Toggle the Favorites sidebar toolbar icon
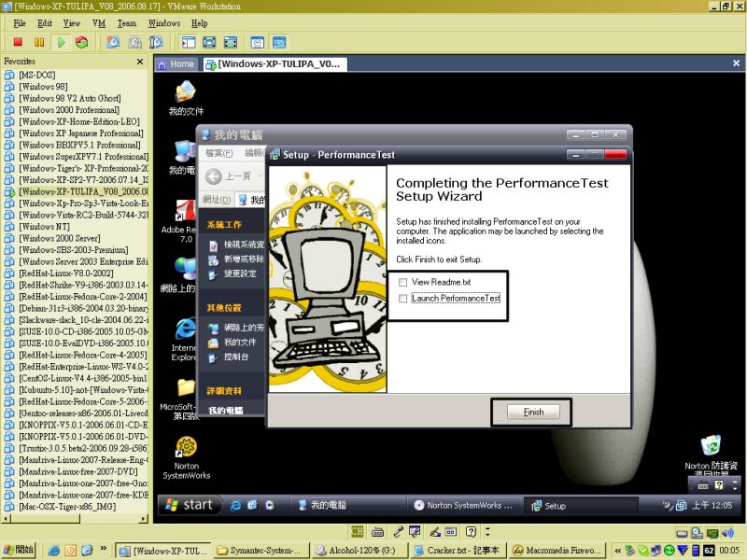This screenshot has width=747, height=560. click(x=189, y=42)
